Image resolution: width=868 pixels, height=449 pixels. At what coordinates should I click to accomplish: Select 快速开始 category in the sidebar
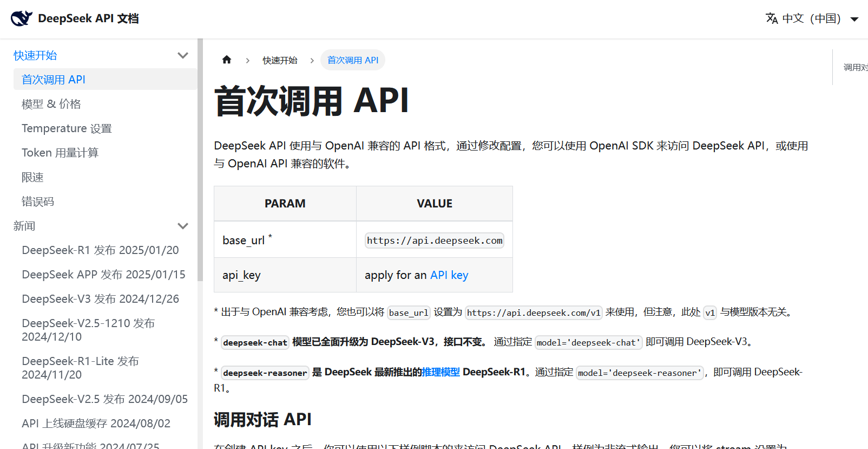(x=35, y=55)
